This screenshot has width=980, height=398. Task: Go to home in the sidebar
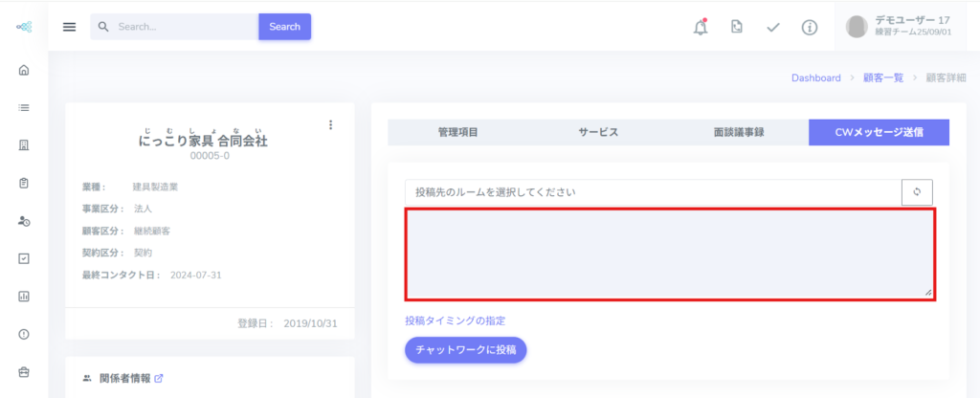24,70
